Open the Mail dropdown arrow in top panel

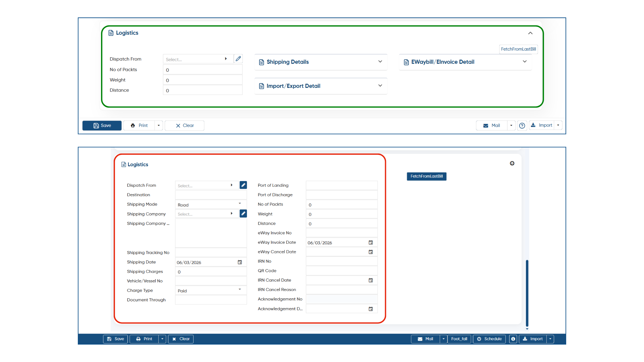[x=511, y=125]
